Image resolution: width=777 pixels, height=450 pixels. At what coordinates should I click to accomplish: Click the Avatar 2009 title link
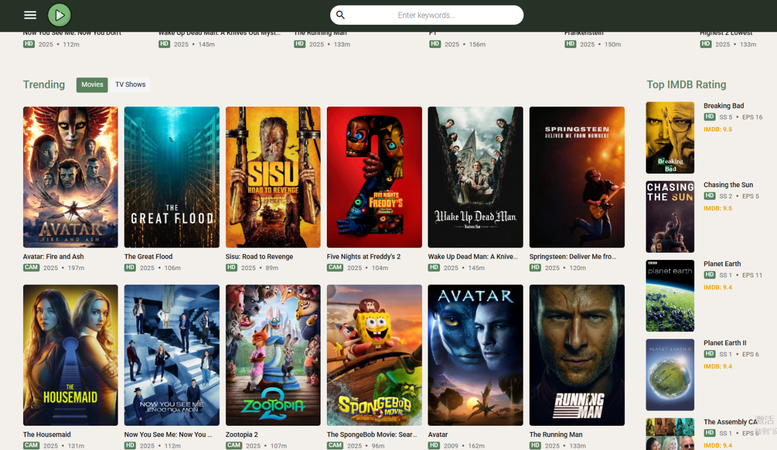[x=438, y=435]
